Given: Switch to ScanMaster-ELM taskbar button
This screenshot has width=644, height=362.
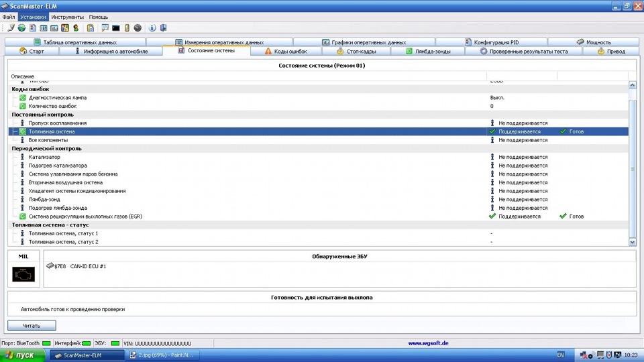Looking at the screenshot, I should click(x=87, y=355).
